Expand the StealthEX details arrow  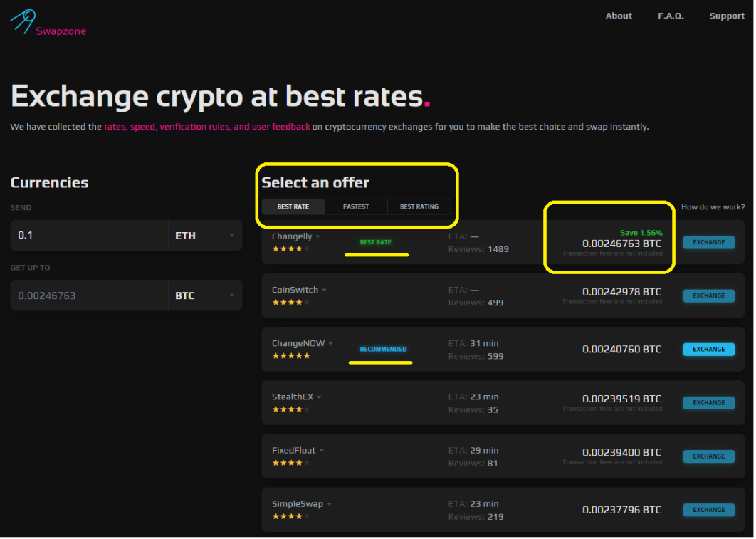[x=320, y=397]
